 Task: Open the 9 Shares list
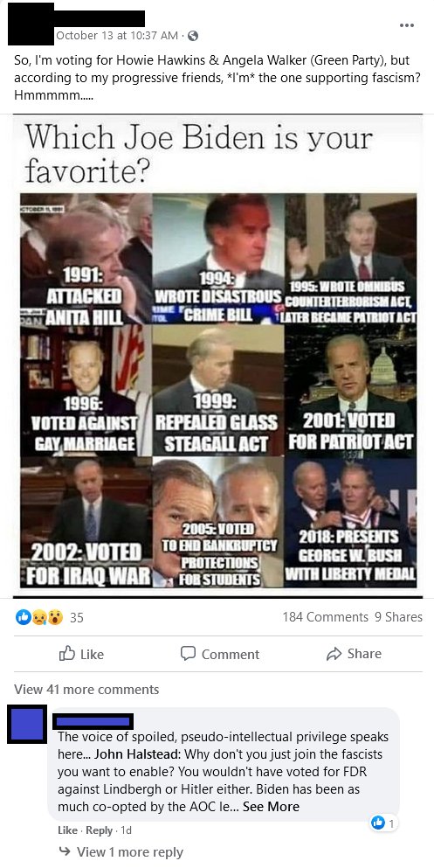[x=398, y=616]
